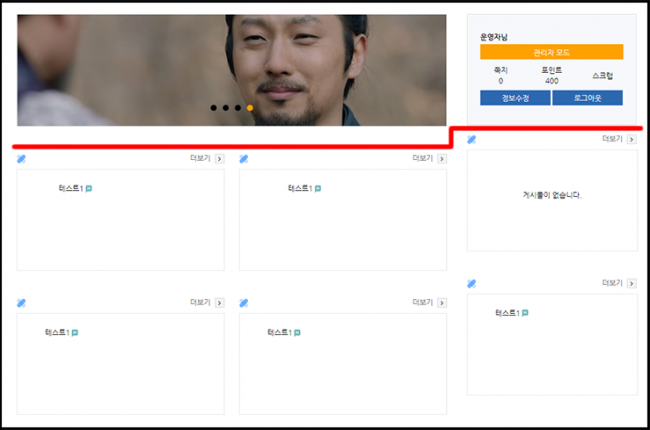Open 쪽지 messages showing 0
The image size is (650, 430).
click(500, 75)
